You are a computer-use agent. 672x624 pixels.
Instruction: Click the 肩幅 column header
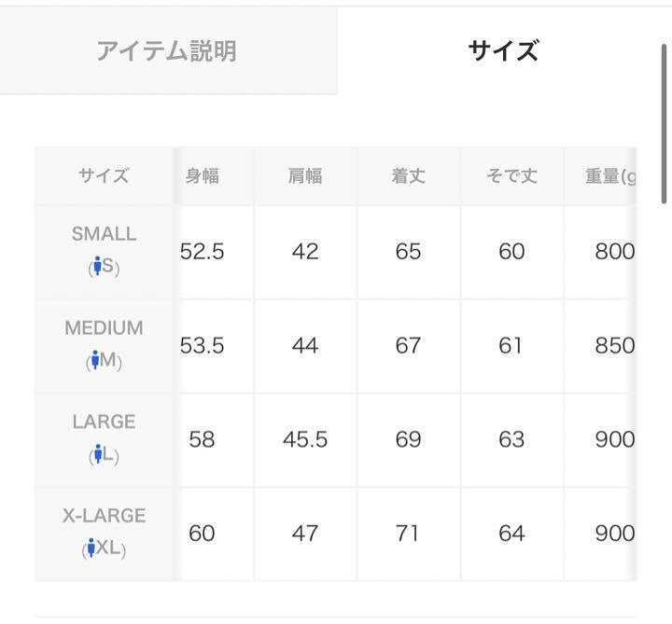pyautogui.click(x=305, y=176)
